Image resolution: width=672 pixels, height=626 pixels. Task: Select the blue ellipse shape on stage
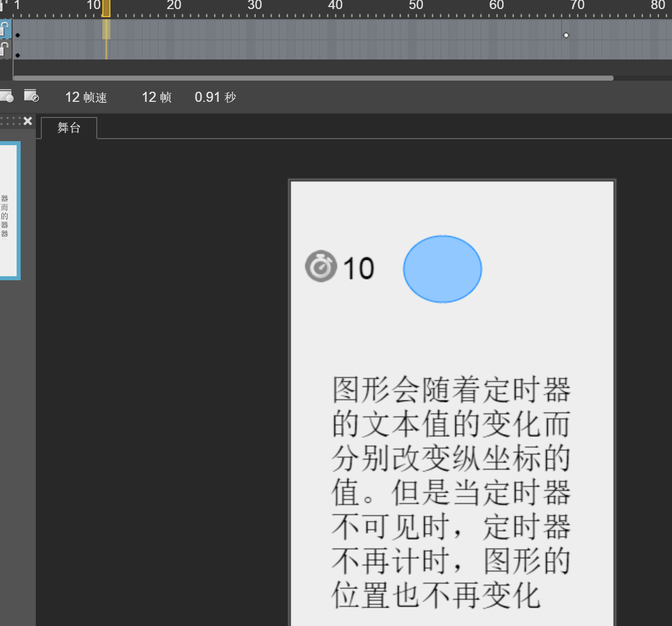click(x=442, y=269)
